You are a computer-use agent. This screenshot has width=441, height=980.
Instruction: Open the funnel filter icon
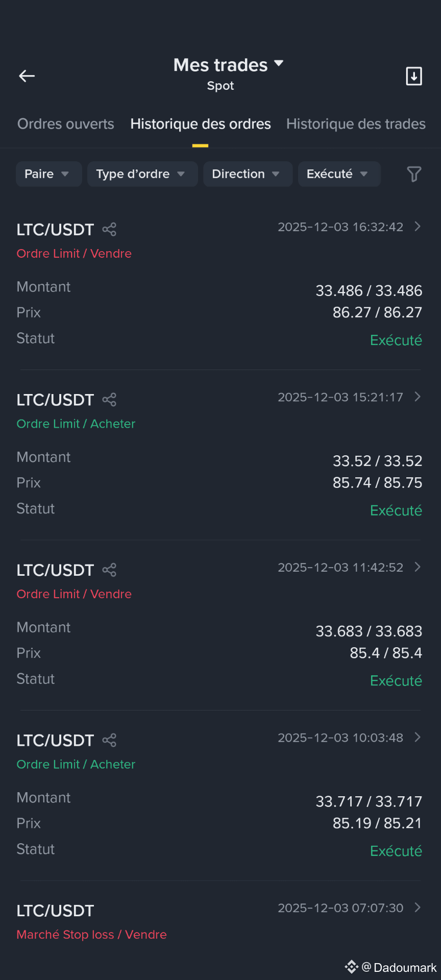click(x=414, y=174)
